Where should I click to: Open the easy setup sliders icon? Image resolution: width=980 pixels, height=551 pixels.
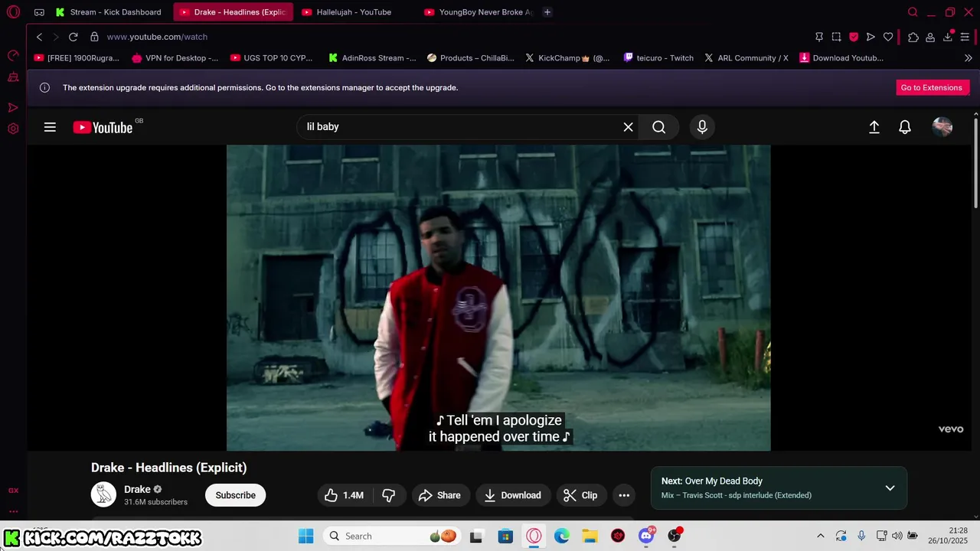(x=965, y=37)
